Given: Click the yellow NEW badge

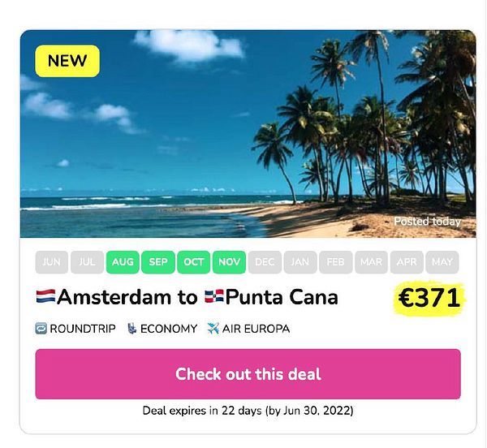Looking at the screenshot, I should point(67,61).
